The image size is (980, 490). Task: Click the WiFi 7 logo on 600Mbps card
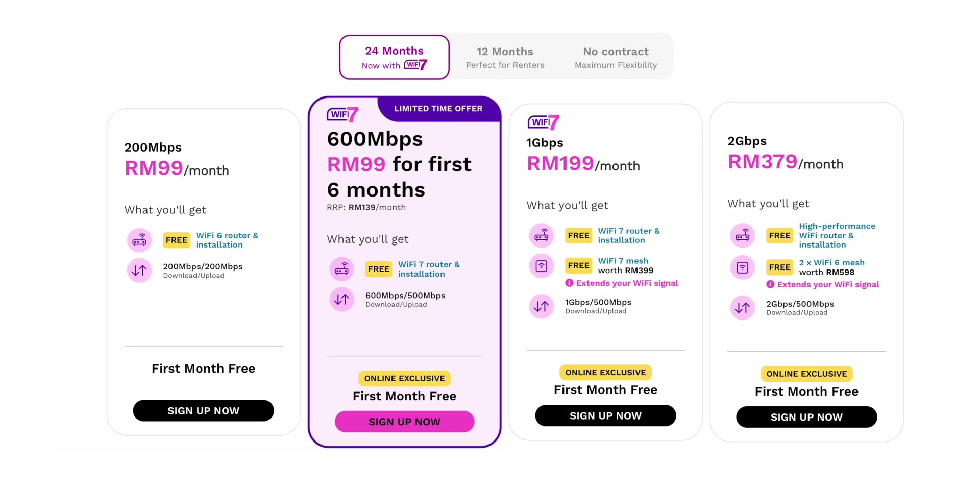point(343,114)
